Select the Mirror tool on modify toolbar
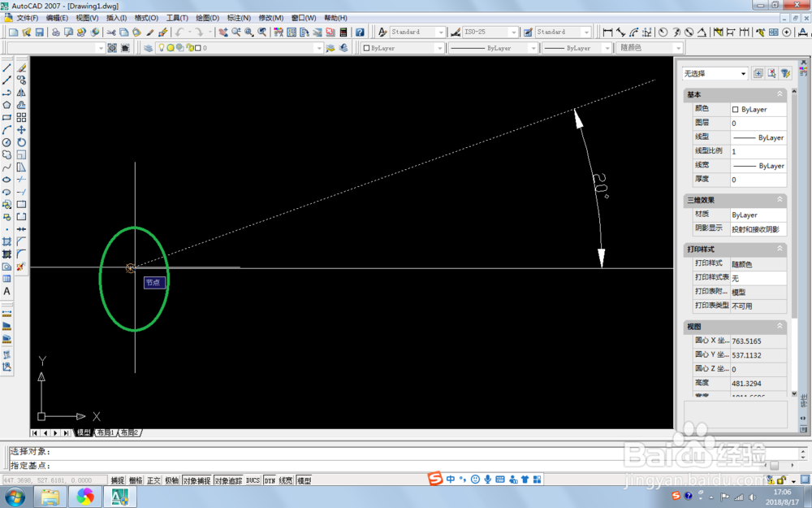 [21, 92]
